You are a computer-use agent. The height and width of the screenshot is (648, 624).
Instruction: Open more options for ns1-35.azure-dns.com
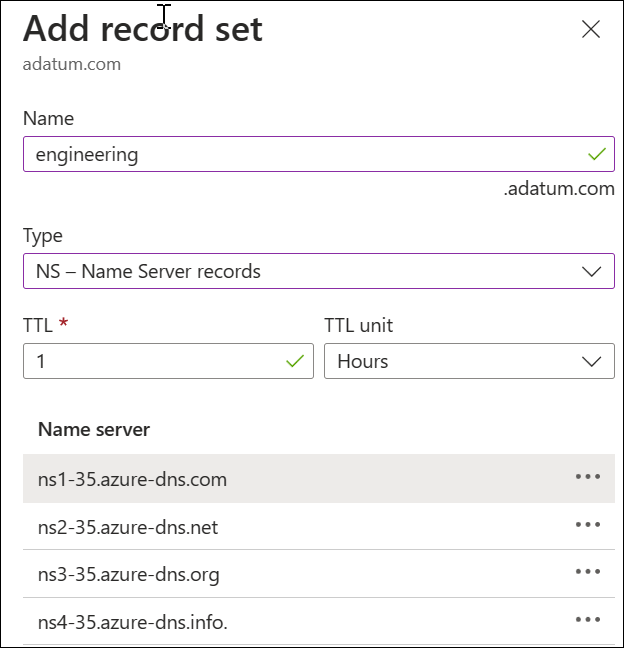click(588, 477)
